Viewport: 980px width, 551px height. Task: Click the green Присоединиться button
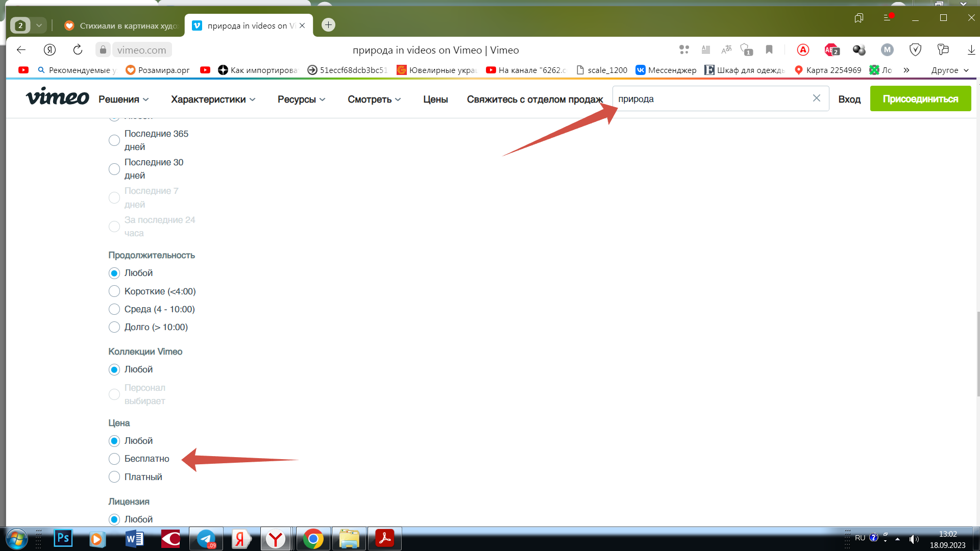point(920,99)
